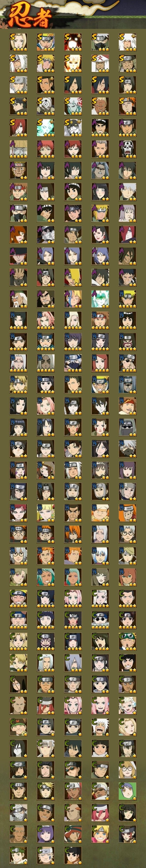
Task: Select the C-rank pink-haired Sakura portrait
Action: click(x=73, y=599)
